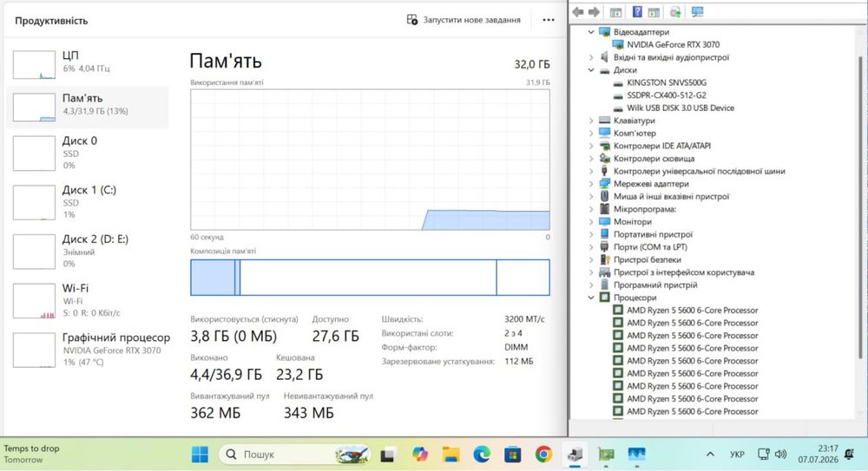Click the Device Manager taskbar icon
Screen dimensions: 868x471
pos(575,455)
